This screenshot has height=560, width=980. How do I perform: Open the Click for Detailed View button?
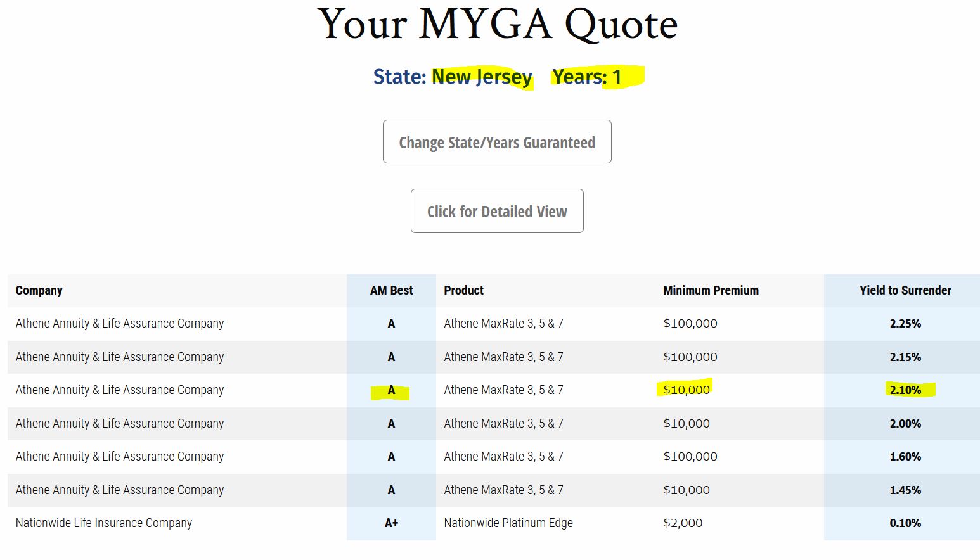click(x=497, y=211)
